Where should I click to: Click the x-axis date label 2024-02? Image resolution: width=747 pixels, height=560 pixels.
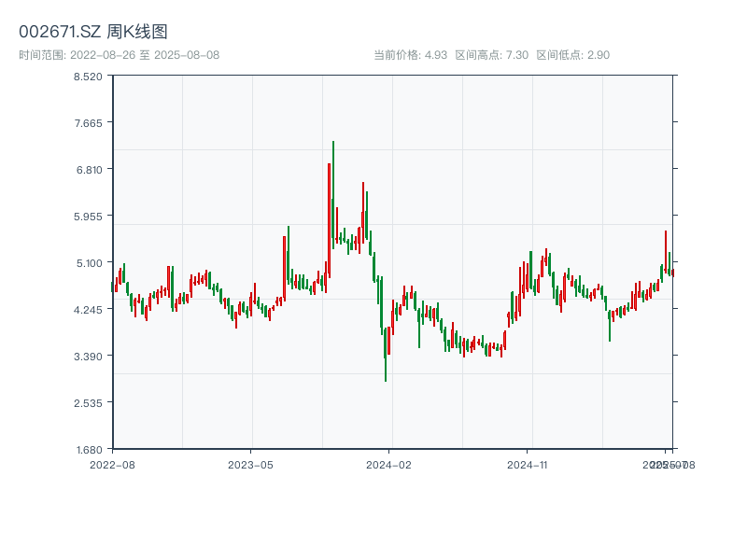[388, 465]
